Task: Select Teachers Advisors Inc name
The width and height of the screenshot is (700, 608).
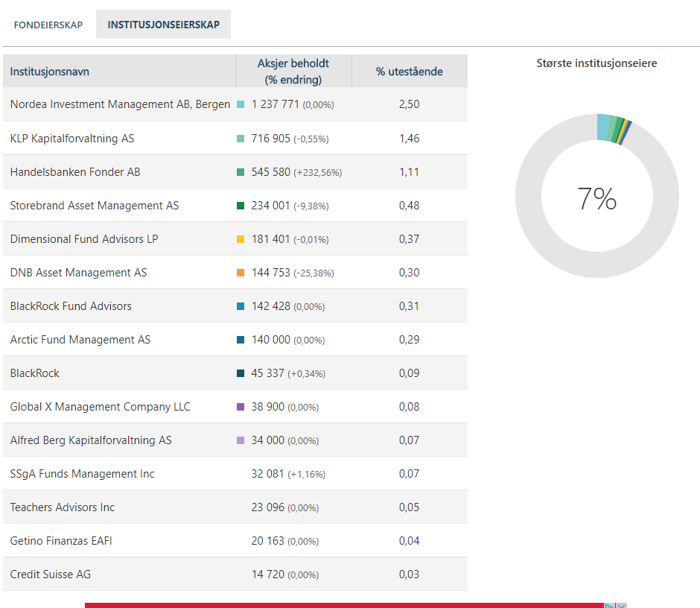Action: (x=62, y=507)
